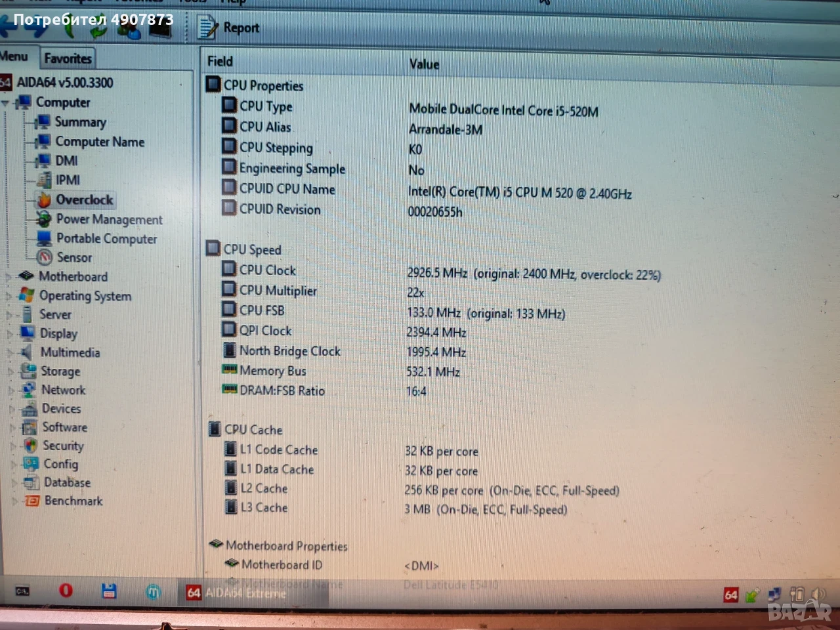Viewport: 840px width, 630px height.
Task: Click the value Arrandale-3M
Action: point(446,129)
